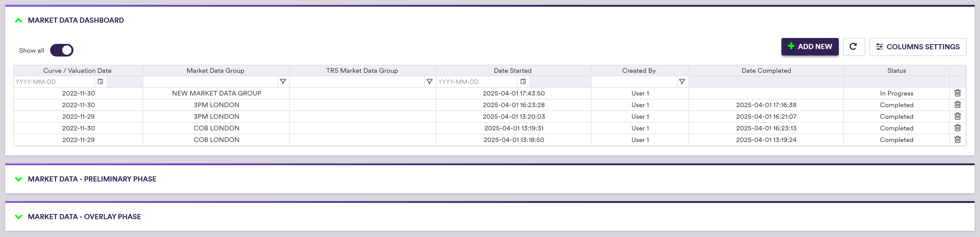Viewport: 980px width, 237px height.
Task: Click trash icon for row started 13:19:31
Action: [957, 128]
